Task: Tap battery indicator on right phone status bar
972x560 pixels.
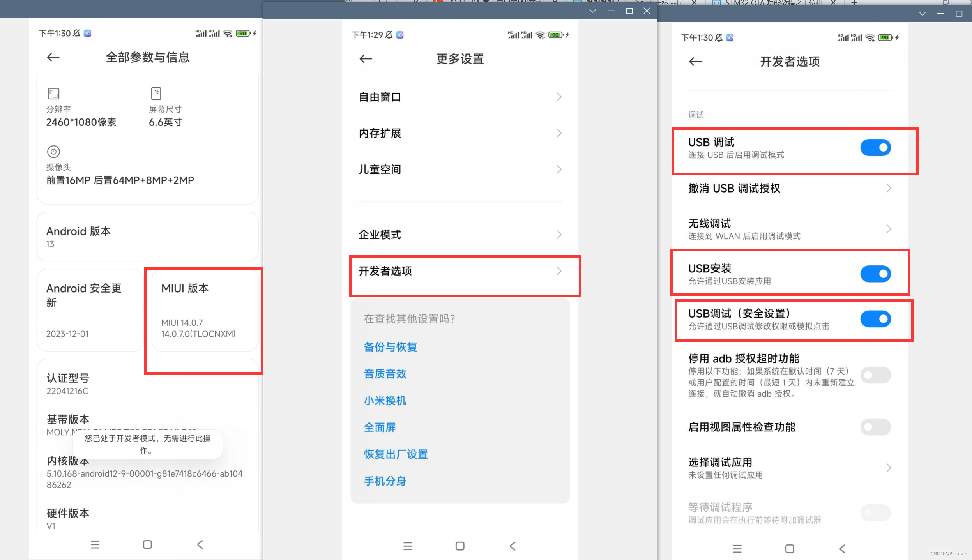Action: [x=886, y=38]
